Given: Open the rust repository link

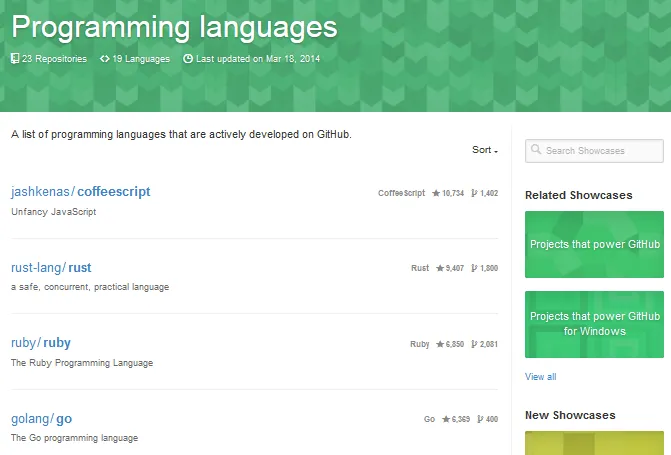Looking at the screenshot, I should tap(80, 268).
